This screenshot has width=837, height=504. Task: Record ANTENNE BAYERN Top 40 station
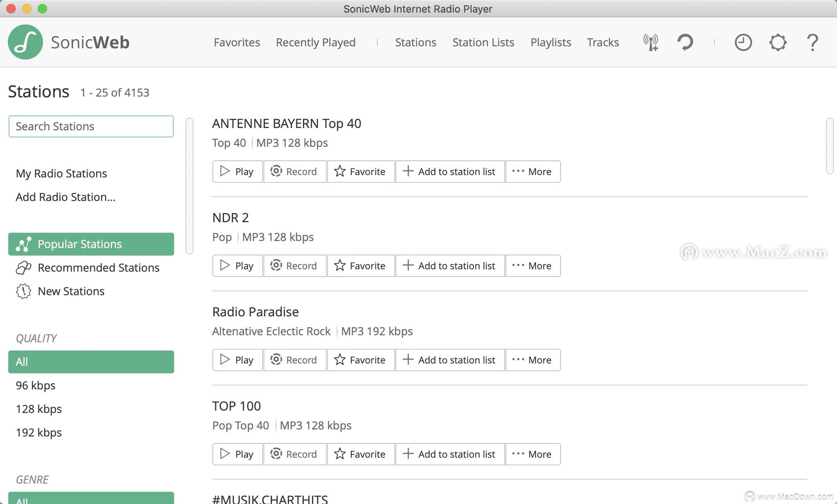(x=295, y=172)
